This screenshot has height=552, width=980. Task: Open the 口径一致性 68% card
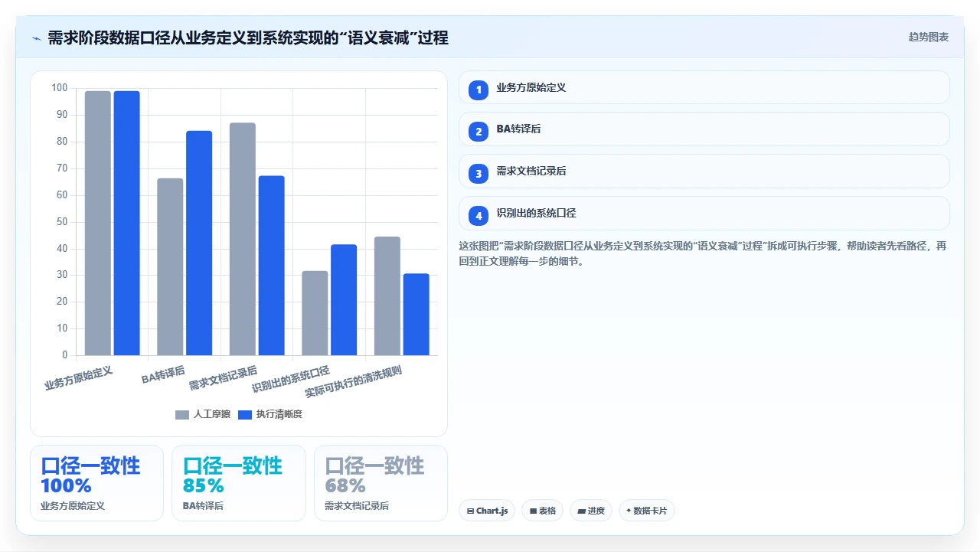tap(381, 483)
